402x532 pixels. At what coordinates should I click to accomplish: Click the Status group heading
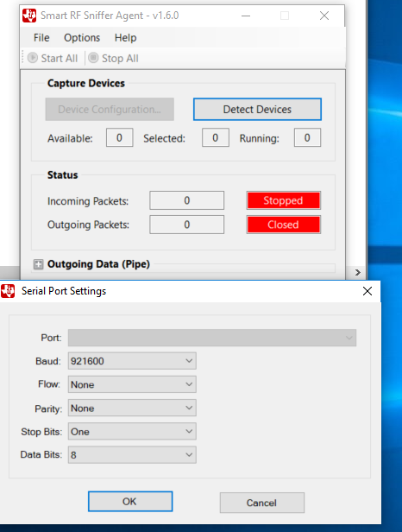click(63, 174)
